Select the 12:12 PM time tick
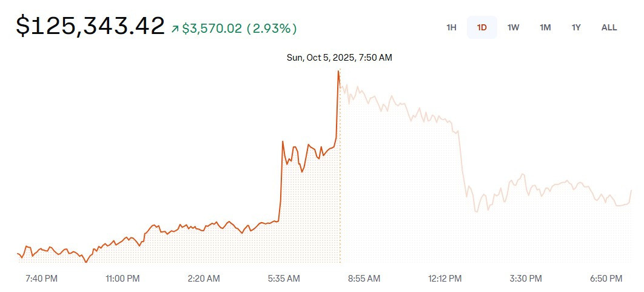This screenshot has height=292, width=644. pos(445,279)
